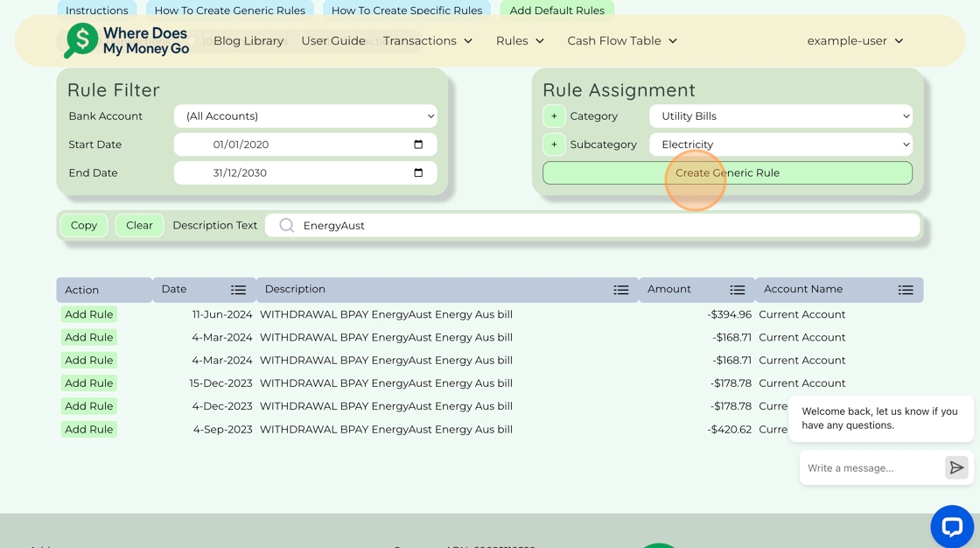The image size is (980, 548).
Task: Click the Clear button
Action: point(139,225)
